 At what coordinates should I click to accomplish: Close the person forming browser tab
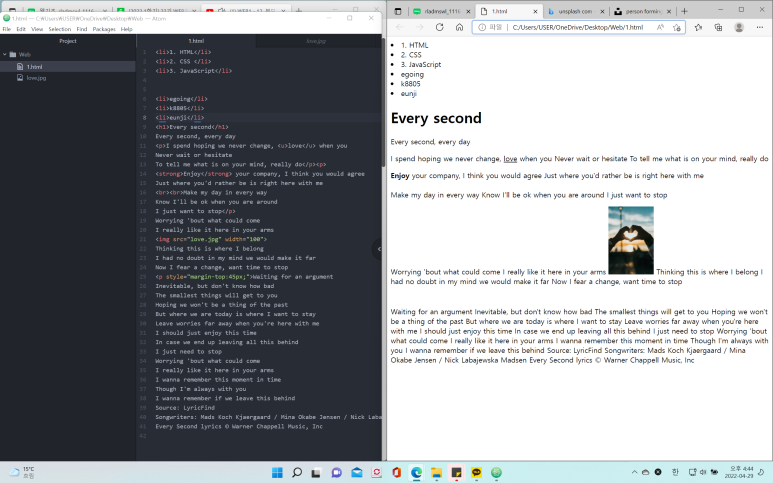[x=669, y=11]
